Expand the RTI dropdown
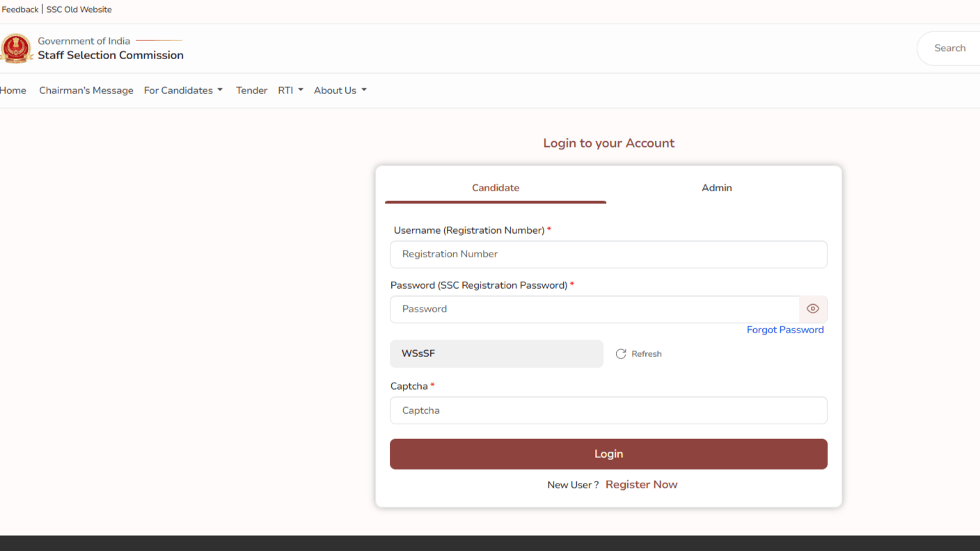Viewport: 980px width, 551px height. click(290, 90)
